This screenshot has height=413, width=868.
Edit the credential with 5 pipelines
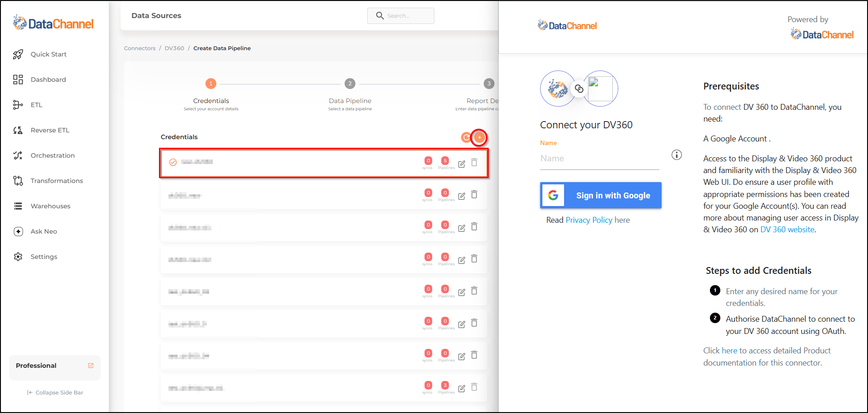pos(462,164)
